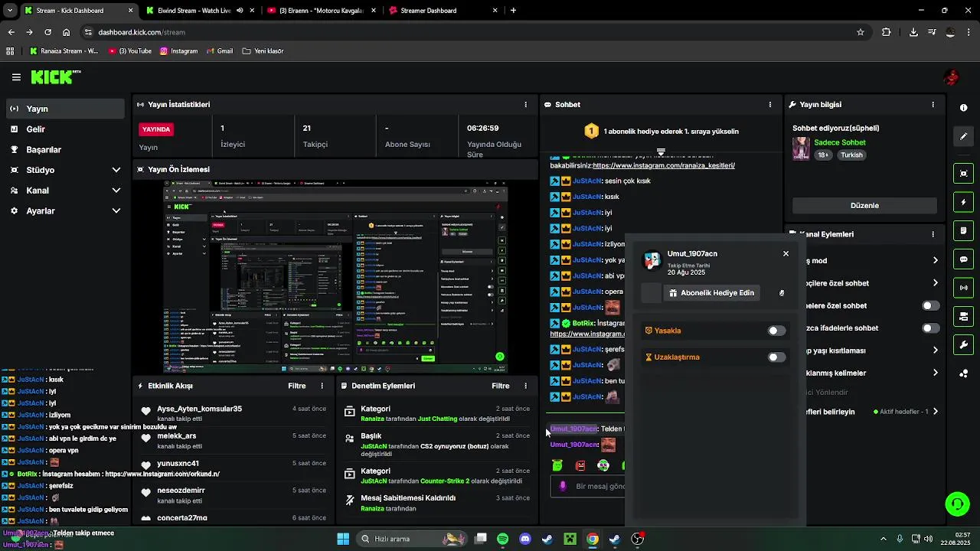Open the 'yaşı kısıtlaması' row chevron
Viewport: 980px width, 551px height.
coord(935,350)
